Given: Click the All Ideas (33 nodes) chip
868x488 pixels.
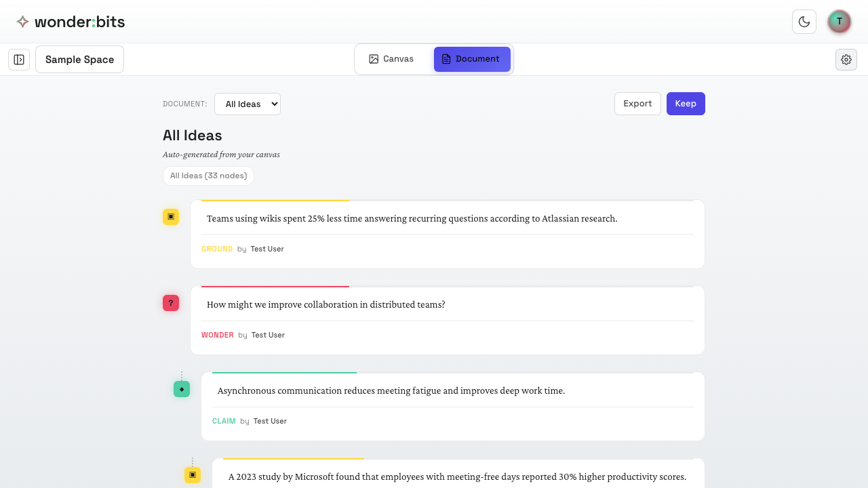Looking at the screenshot, I should coord(208,176).
